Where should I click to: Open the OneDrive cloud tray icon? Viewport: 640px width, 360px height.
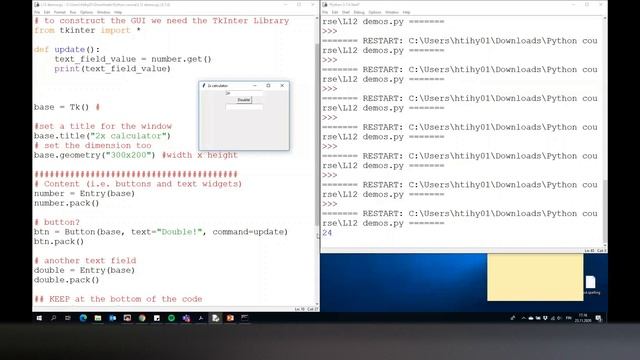[x=531, y=318]
